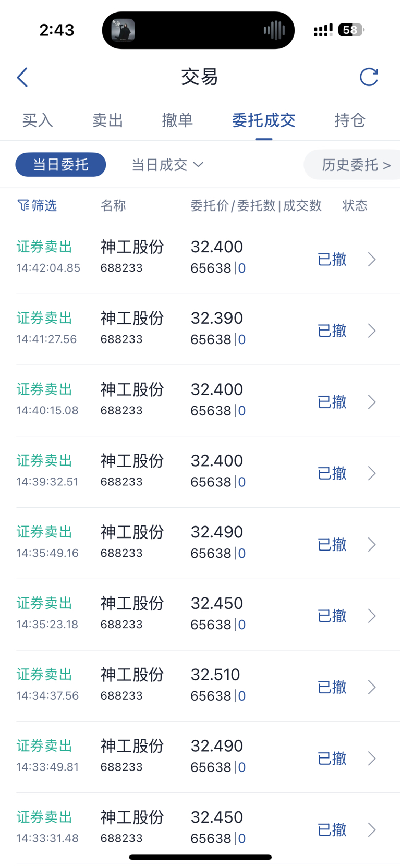This screenshot has width=401, height=868.
Task: Select the 委托成交 tab
Action: click(x=264, y=120)
